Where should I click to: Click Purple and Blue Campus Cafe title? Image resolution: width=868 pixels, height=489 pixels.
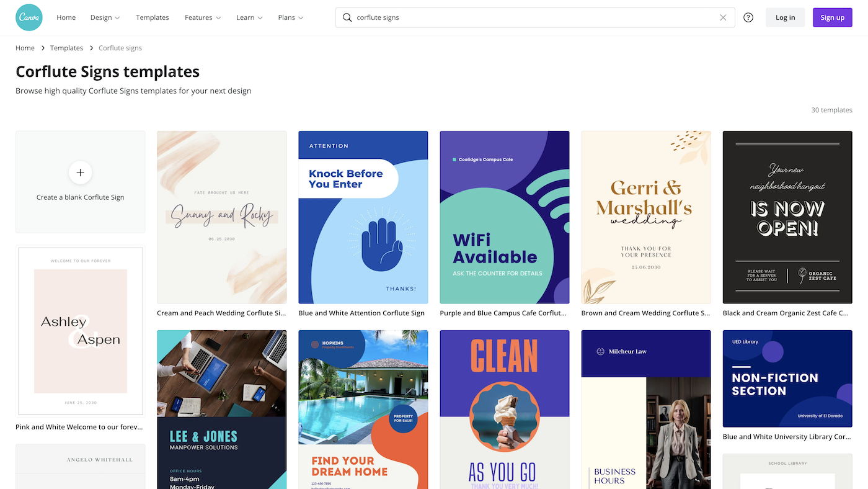[x=503, y=313]
